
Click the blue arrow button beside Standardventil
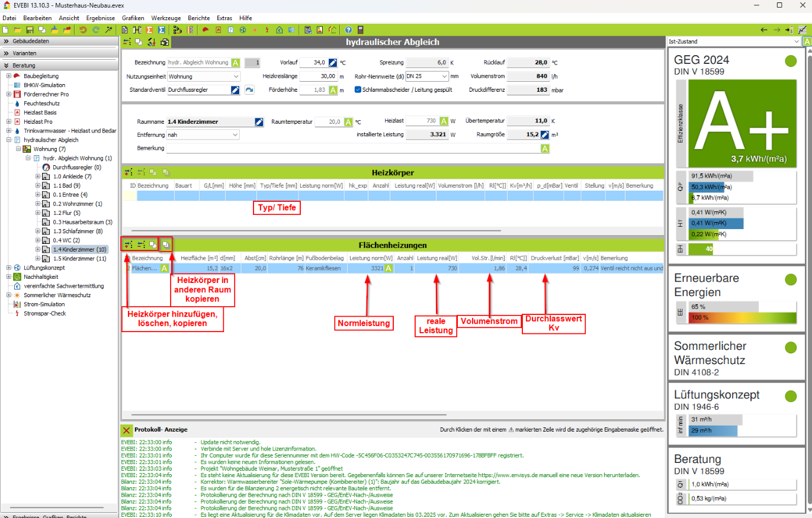click(x=249, y=90)
